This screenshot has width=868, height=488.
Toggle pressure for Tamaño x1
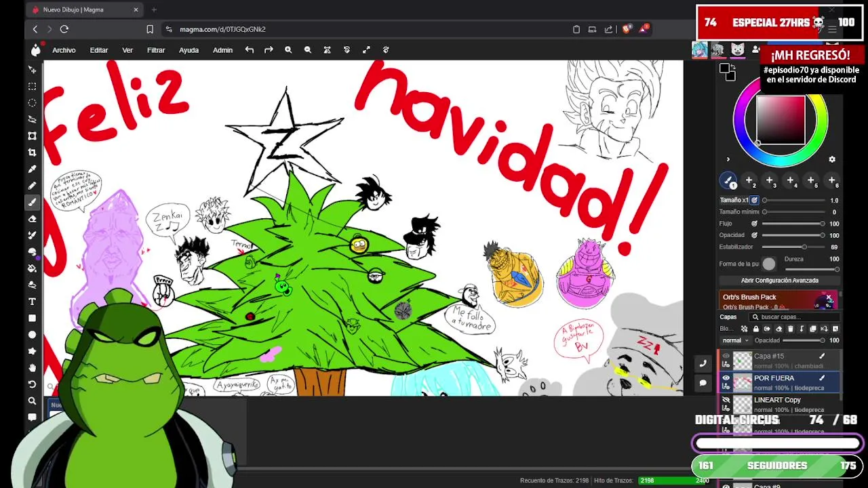(x=754, y=201)
